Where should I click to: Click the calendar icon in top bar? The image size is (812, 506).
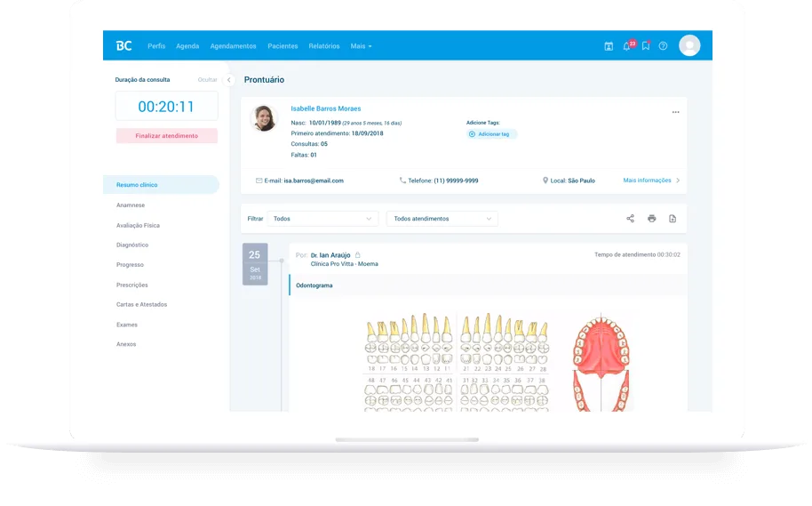pyautogui.click(x=609, y=45)
